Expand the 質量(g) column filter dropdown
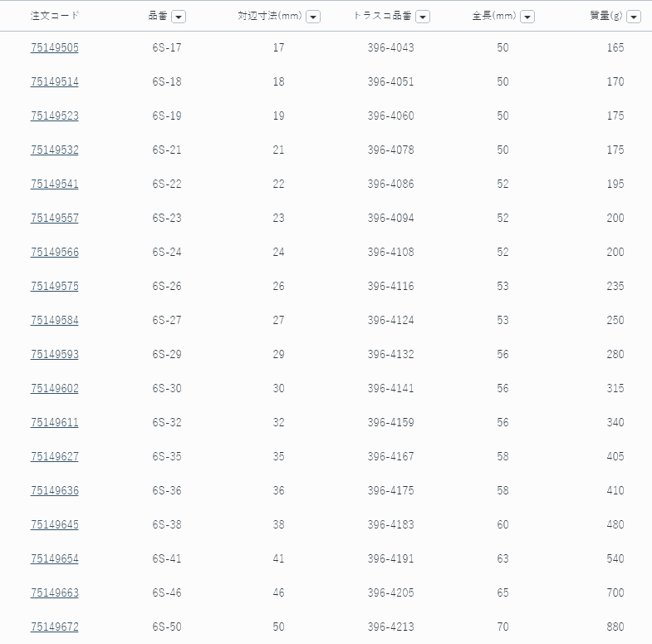 point(634,17)
